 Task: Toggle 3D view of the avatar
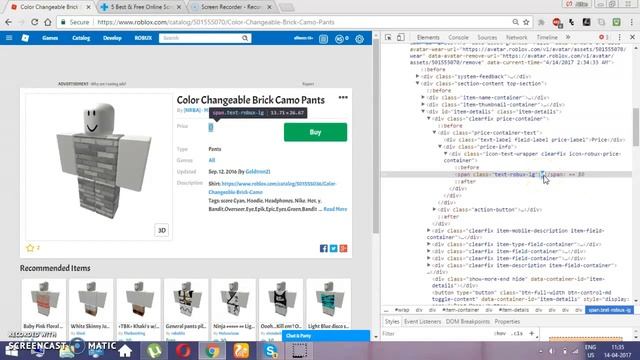[x=162, y=230]
